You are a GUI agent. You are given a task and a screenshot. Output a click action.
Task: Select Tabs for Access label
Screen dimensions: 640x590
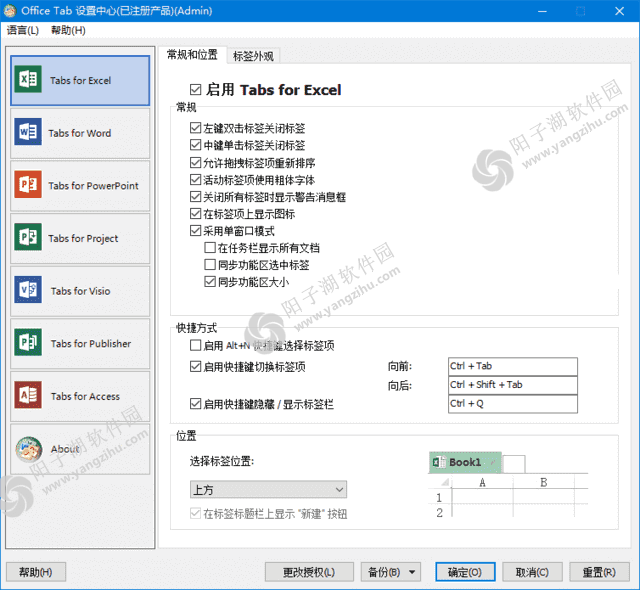coord(85,396)
